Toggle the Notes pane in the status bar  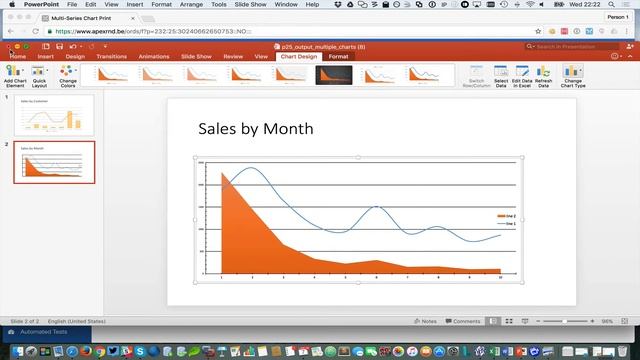pos(425,321)
